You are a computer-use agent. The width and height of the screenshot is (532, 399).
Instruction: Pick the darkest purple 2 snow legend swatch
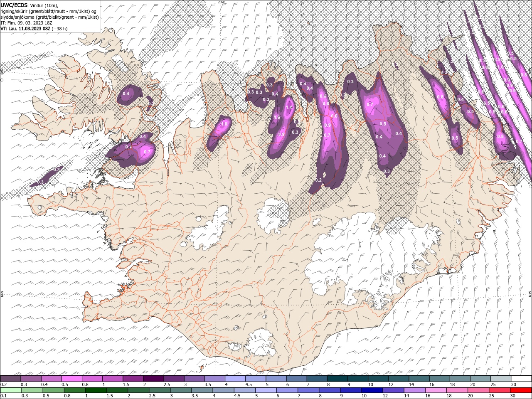pyautogui.click(x=153, y=379)
